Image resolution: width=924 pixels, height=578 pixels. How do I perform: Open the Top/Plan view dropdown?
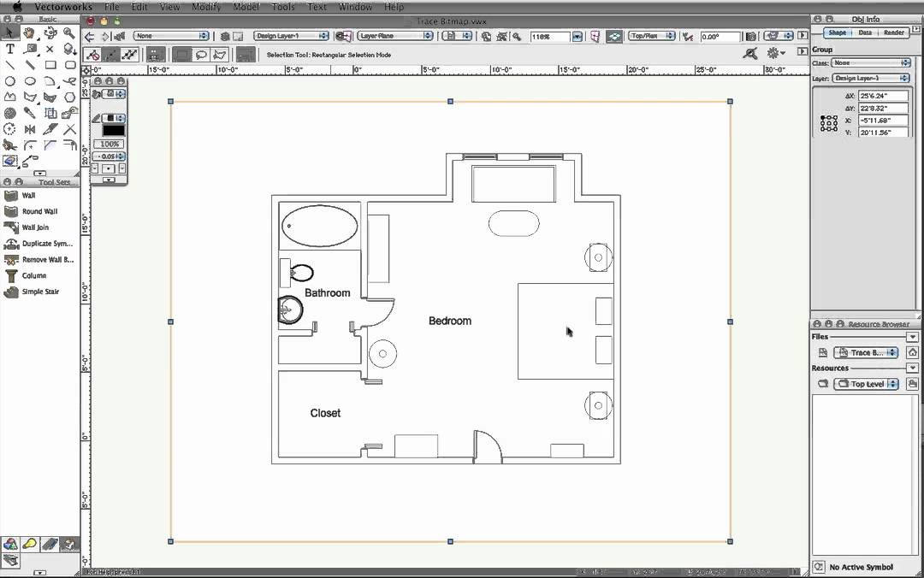coord(651,36)
